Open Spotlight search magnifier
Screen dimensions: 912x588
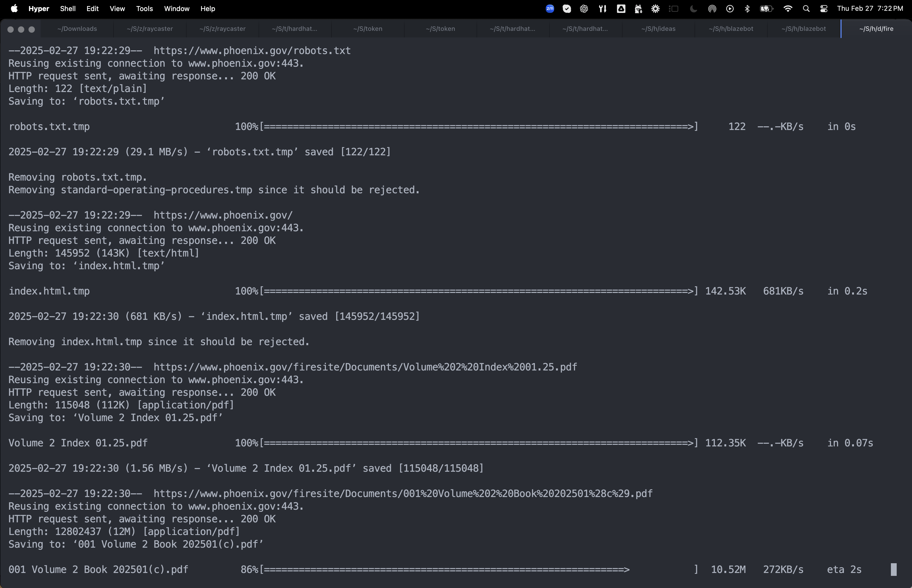coord(806,8)
